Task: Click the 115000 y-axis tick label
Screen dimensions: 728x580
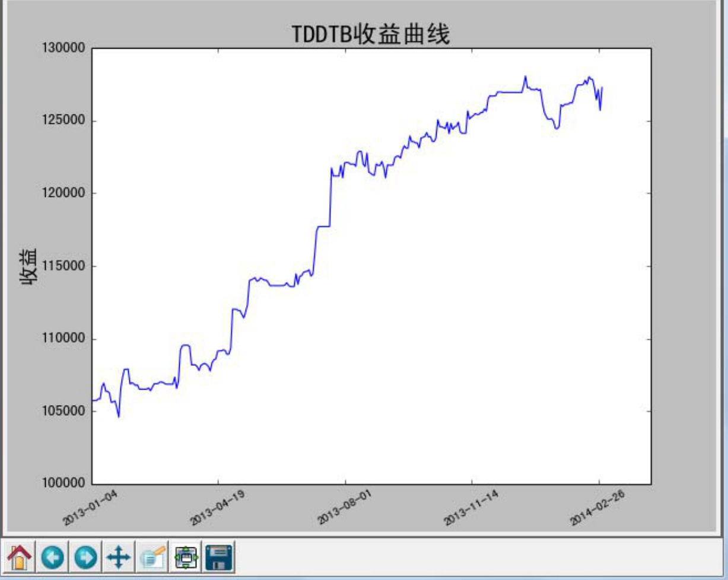Action: (63, 267)
